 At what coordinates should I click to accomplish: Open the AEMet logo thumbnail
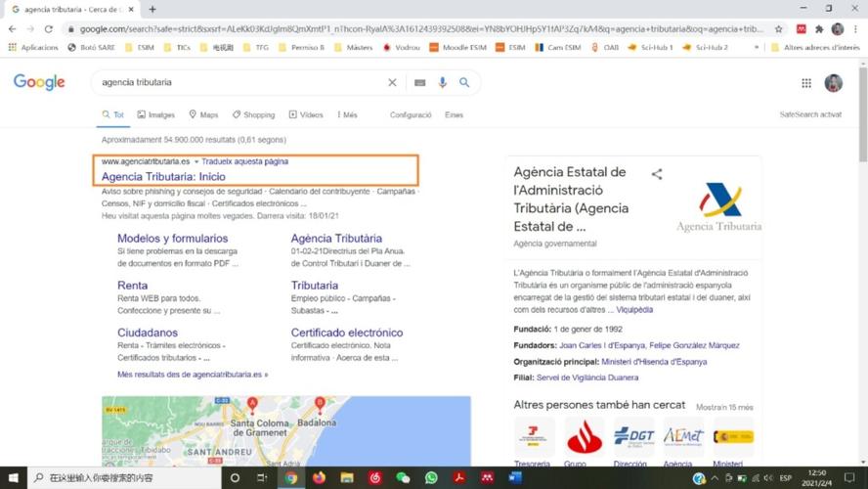pos(683,437)
